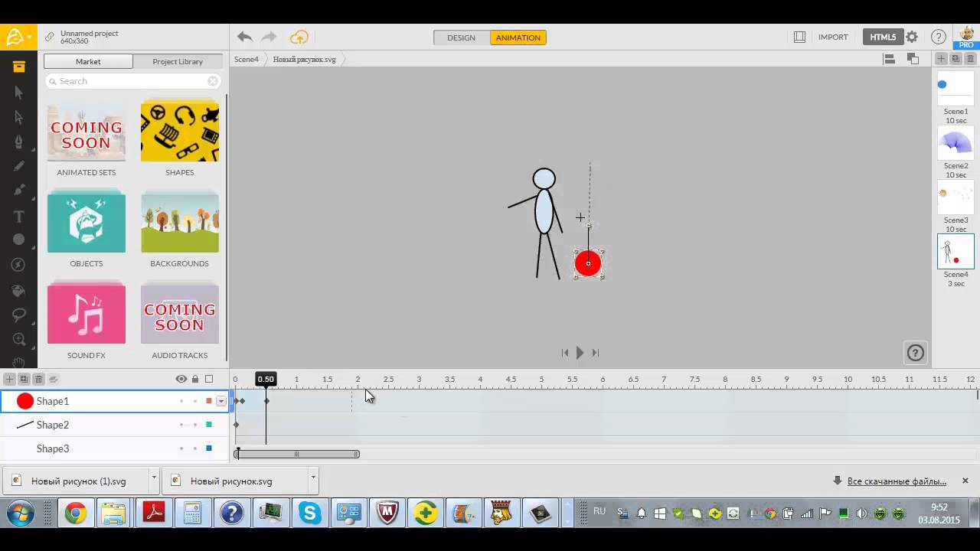The width and height of the screenshot is (980, 551).
Task: Toggle Shape3 layer color outline square
Action: pos(209,448)
